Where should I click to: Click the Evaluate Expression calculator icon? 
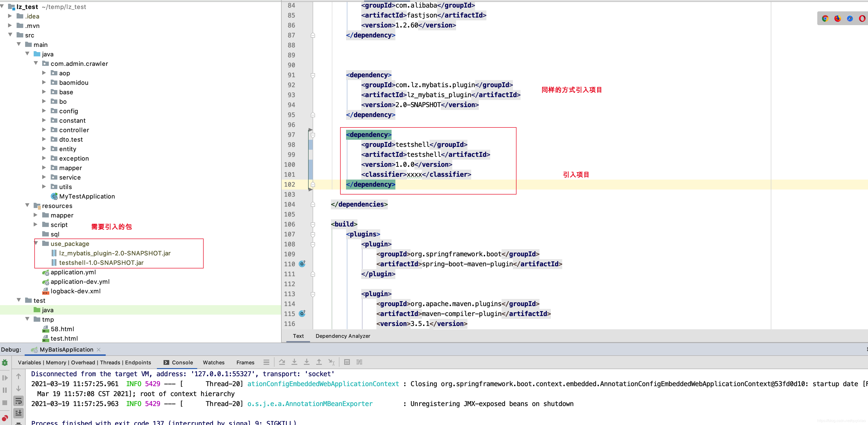(x=347, y=362)
